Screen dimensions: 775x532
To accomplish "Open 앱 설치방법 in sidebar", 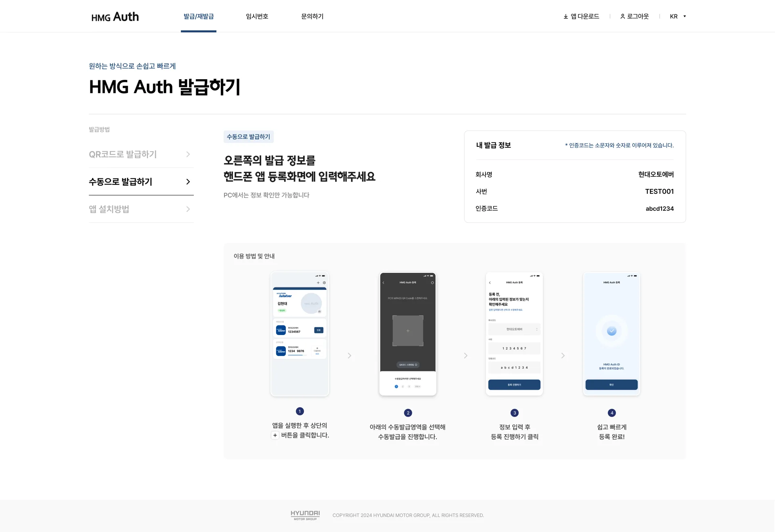I will pos(141,209).
